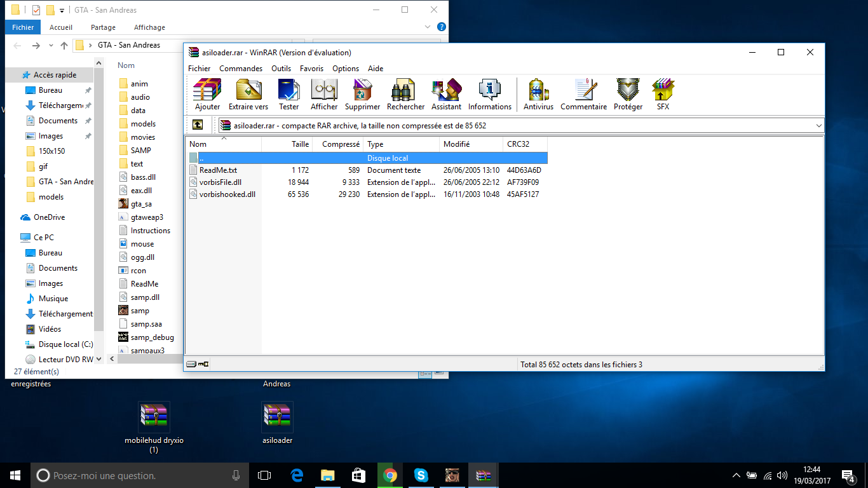
Task: Sort archive by Compressé column
Action: coord(337,144)
